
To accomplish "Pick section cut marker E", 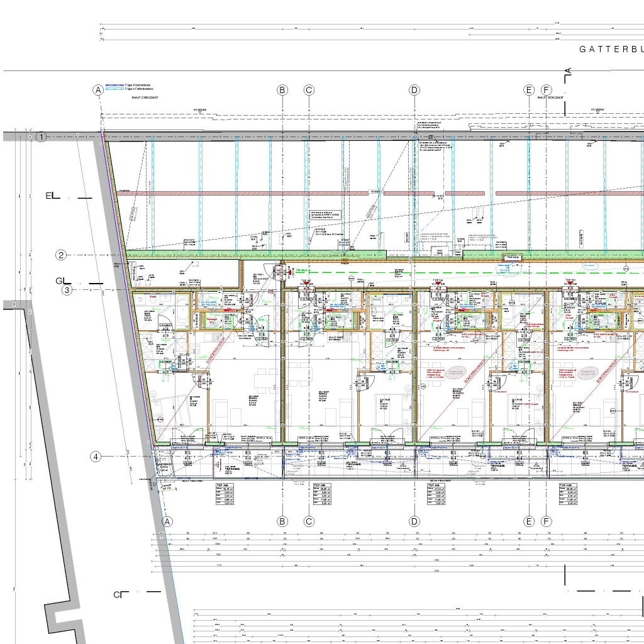I will (x=53, y=196).
